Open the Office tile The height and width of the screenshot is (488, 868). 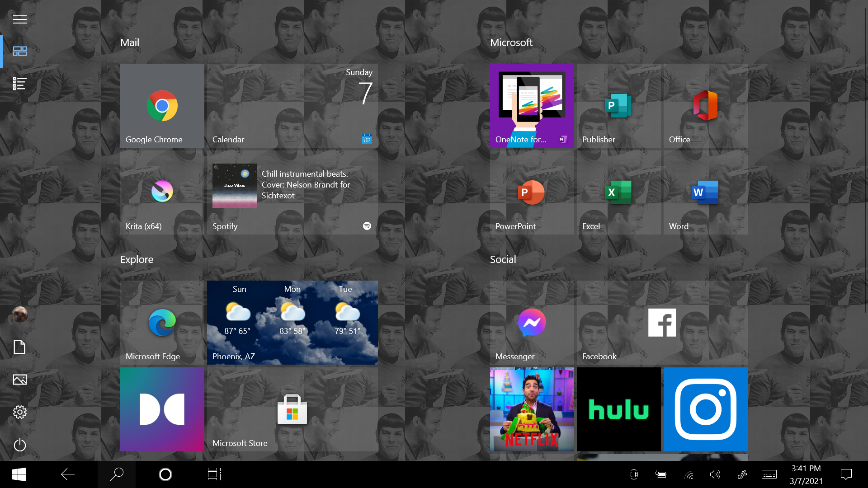pyautogui.click(x=706, y=106)
